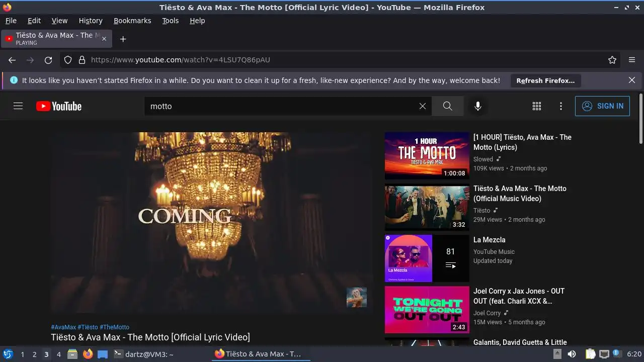Open The Motto Official Music Video thumbnail
Viewport: 644px width, 362px height.
coord(427,207)
